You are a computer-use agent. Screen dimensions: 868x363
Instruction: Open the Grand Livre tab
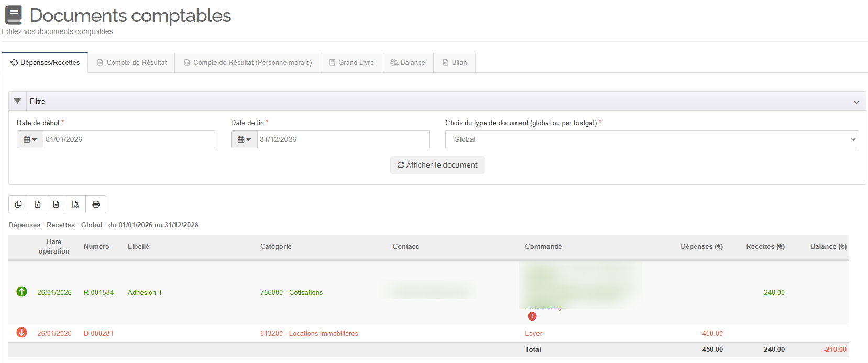351,63
